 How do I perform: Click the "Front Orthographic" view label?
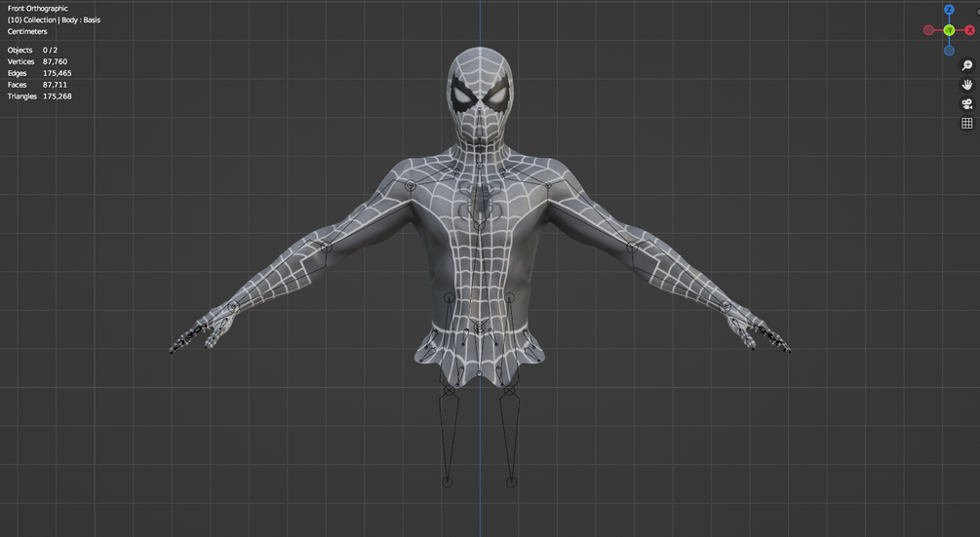37,8
